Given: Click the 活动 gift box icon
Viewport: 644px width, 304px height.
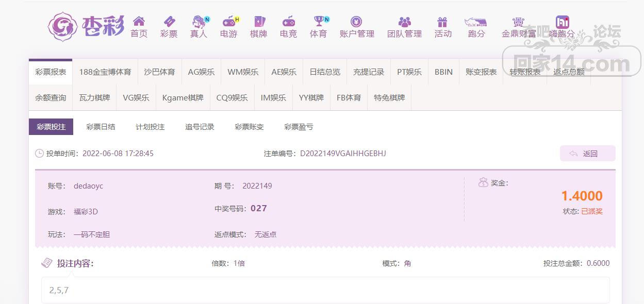Looking at the screenshot, I should (x=442, y=22).
